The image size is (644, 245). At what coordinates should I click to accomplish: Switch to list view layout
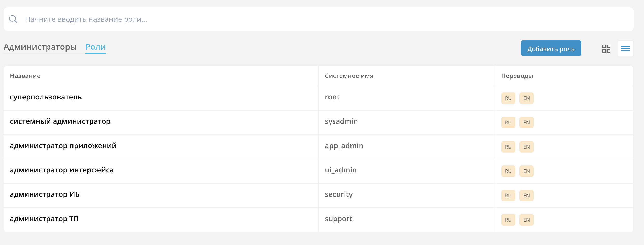[x=625, y=49]
